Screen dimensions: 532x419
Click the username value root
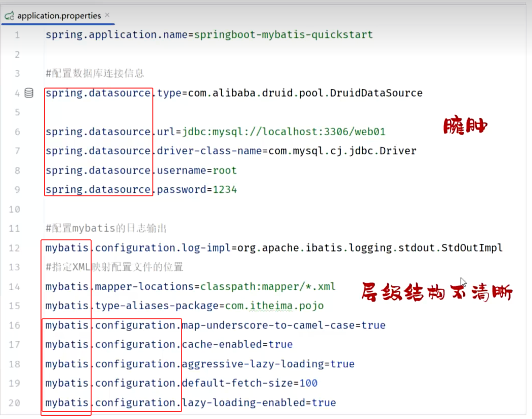click(x=224, y=171)
